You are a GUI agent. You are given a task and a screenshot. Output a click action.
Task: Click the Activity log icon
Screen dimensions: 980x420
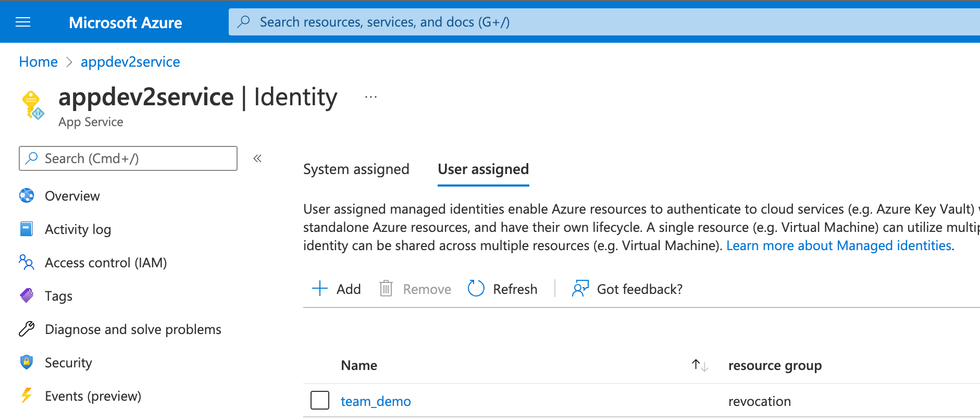[27, 229]
